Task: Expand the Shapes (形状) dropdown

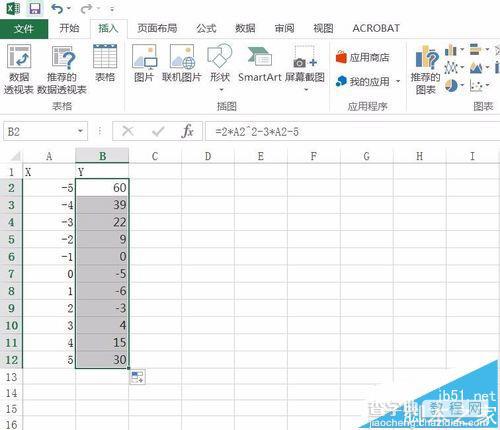Action: coord(221,90)
